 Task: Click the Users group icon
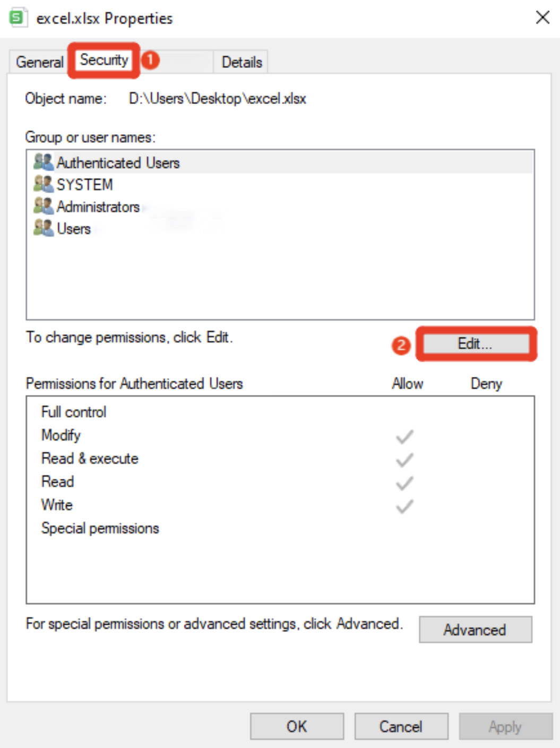44,228
